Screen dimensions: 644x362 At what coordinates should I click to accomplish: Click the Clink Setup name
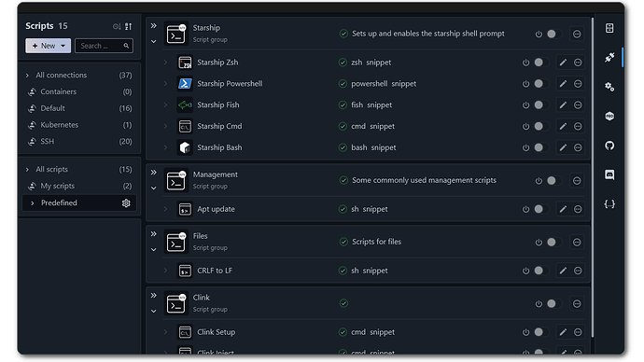pyautogui.click(x=216, y=332)
